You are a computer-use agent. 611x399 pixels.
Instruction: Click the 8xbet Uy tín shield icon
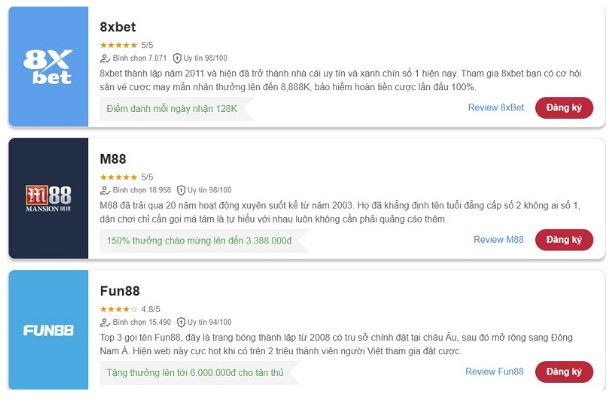click(x=177, y=58)
